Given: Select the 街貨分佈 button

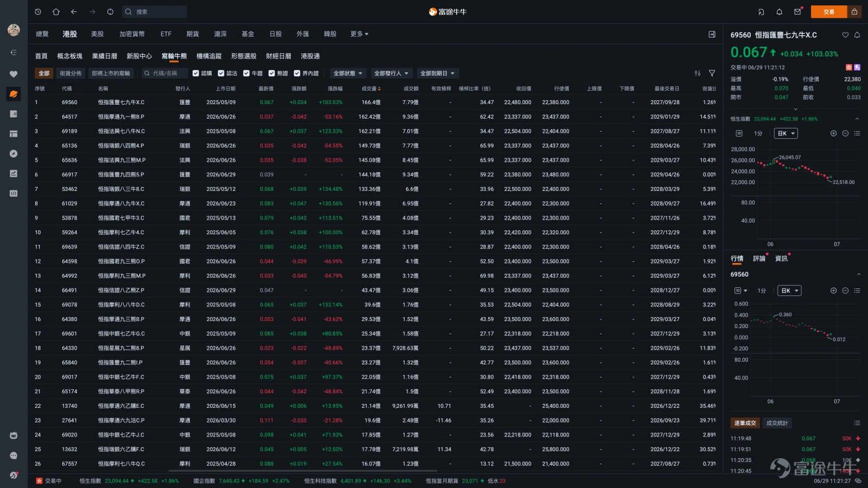Looking at the screenshot, I should click(x=71, y=73).
